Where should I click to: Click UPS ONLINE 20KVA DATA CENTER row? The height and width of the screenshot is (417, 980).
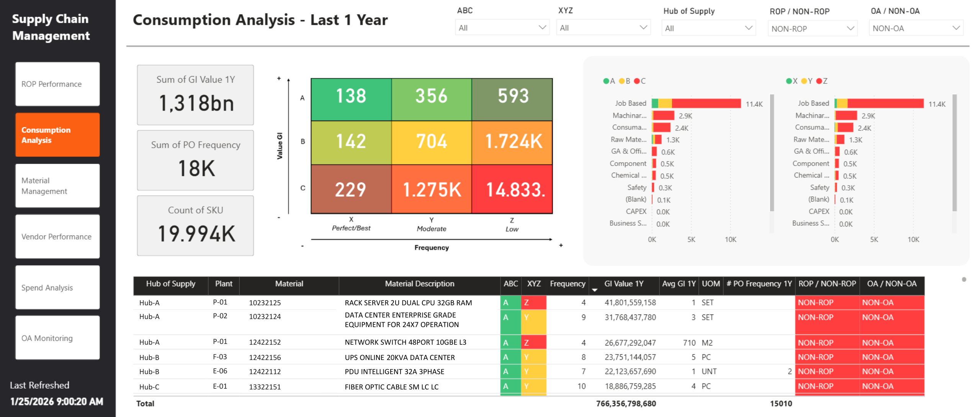click(x=528, y=357)
